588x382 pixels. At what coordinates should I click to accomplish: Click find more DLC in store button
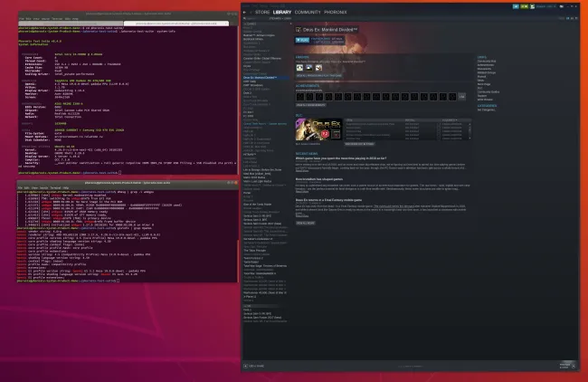coord(359,144)
